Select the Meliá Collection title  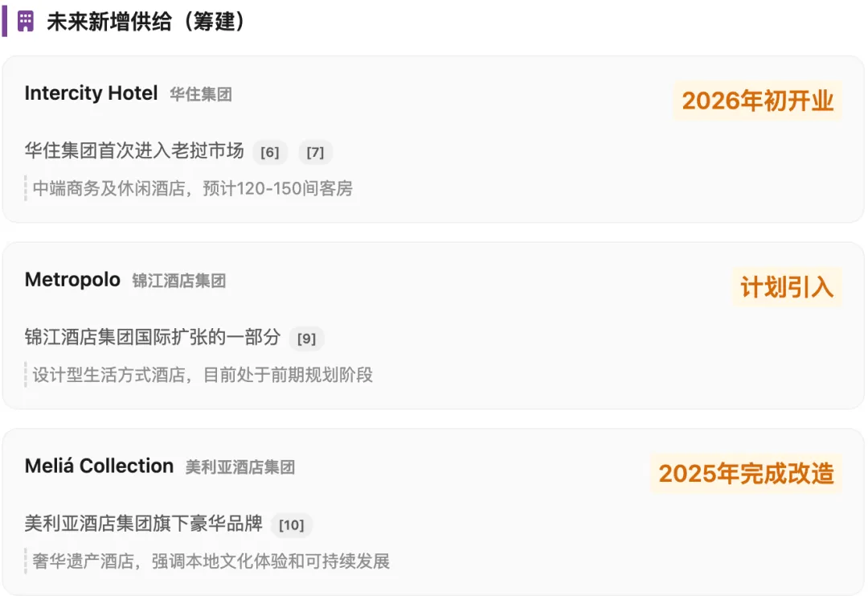[x=99, y=466]
